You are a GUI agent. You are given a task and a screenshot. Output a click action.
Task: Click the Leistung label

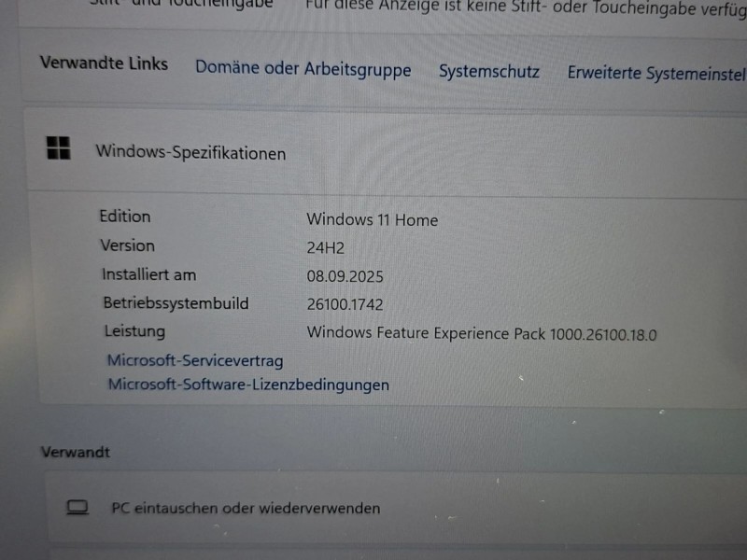point(134,331)
